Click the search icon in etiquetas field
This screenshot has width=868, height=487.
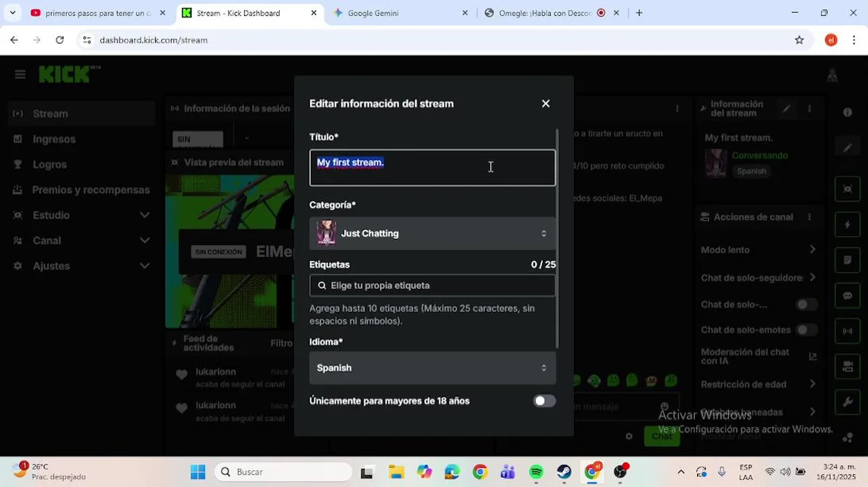click(x=322, y=285)
